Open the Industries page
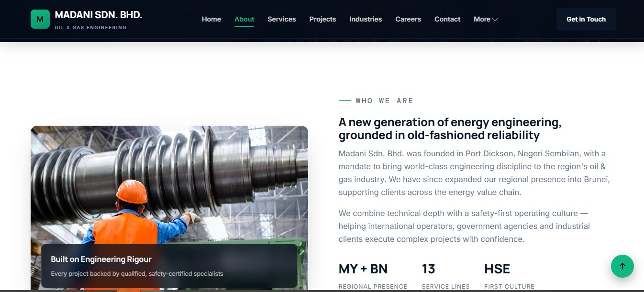 366,19
